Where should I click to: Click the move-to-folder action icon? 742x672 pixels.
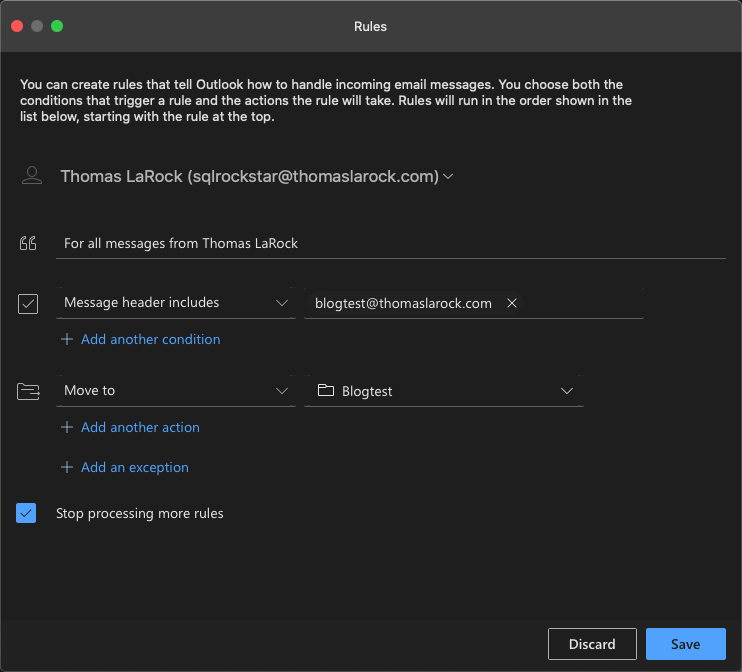28,391
